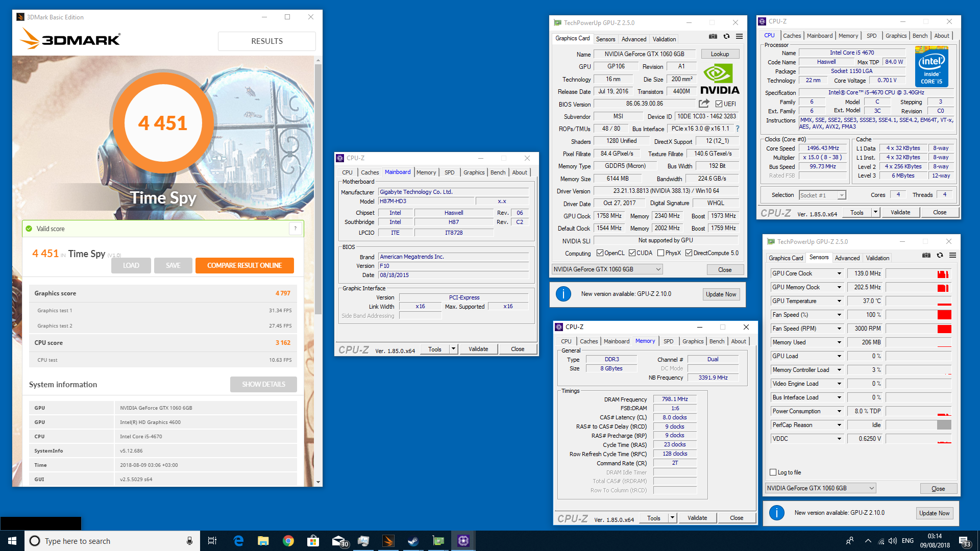Click BIOS export share icon in GPU-Z

(704, 104)
